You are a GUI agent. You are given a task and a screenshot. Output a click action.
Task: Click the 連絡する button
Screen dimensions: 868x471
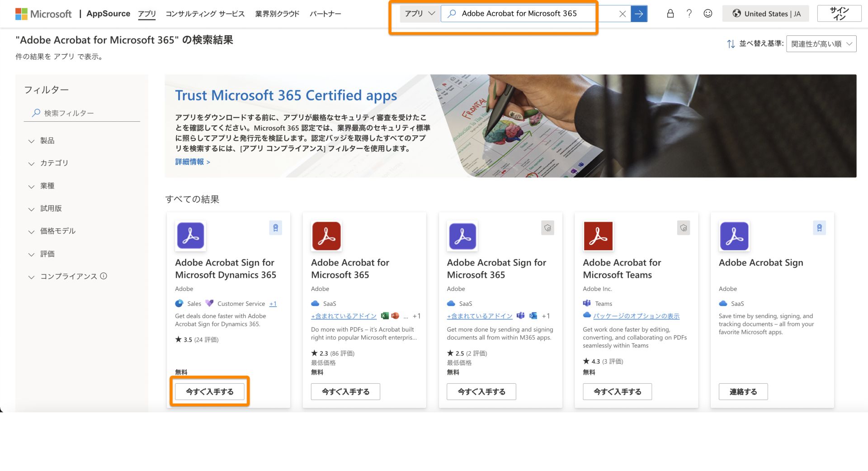[743, 392]
